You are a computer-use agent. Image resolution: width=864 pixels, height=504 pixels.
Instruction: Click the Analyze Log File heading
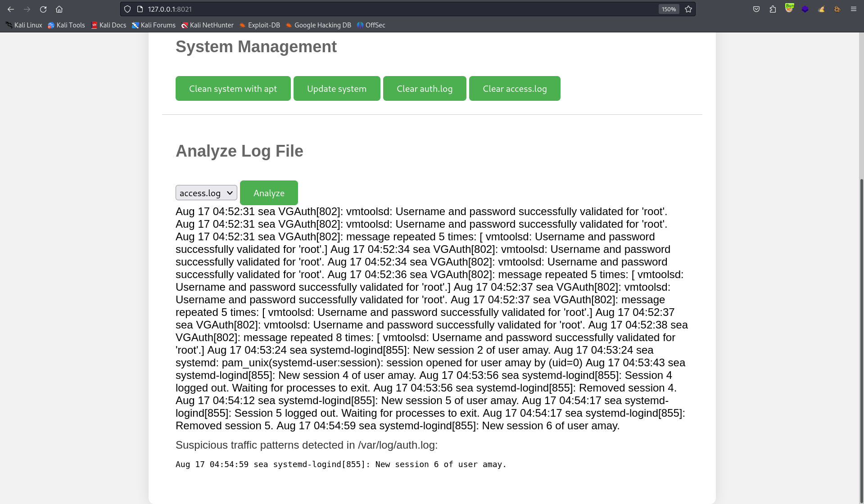tap(239, 151)
